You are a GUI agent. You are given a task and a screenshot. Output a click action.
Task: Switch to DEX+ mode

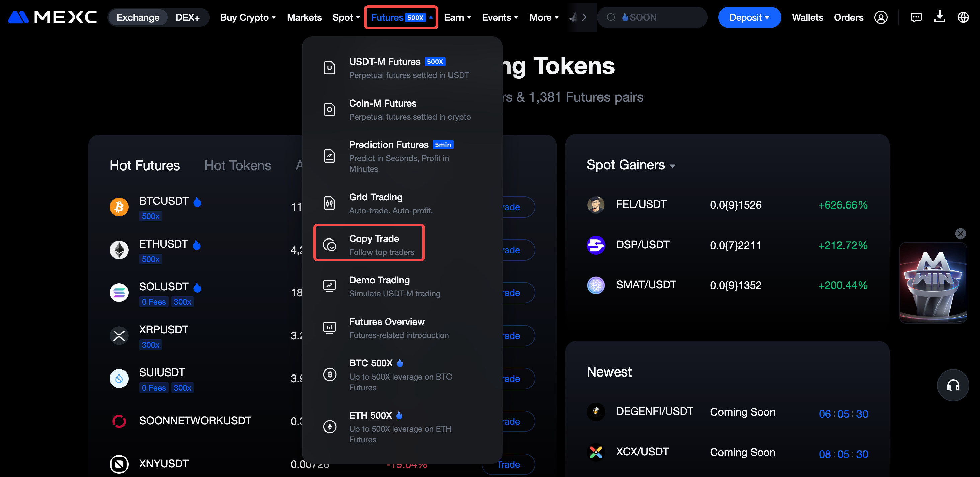(187, 17)
